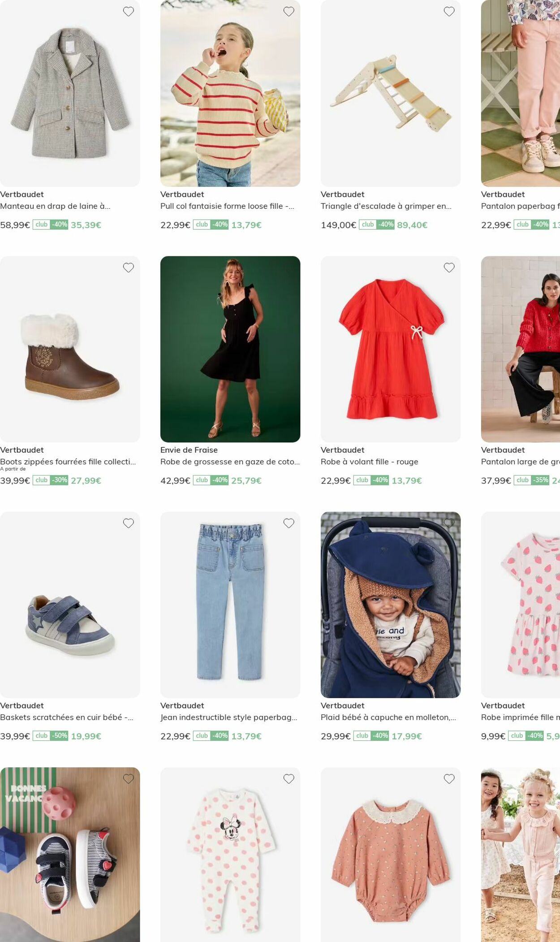Click the strawberry print dress thumbnail
560x942 pixels.
521,605
